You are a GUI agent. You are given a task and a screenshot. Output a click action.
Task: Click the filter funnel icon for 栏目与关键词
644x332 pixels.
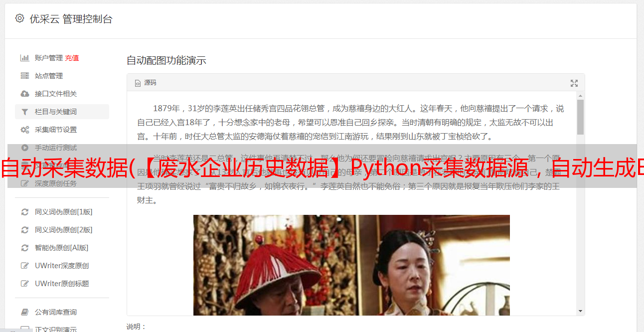coord(24,112)
